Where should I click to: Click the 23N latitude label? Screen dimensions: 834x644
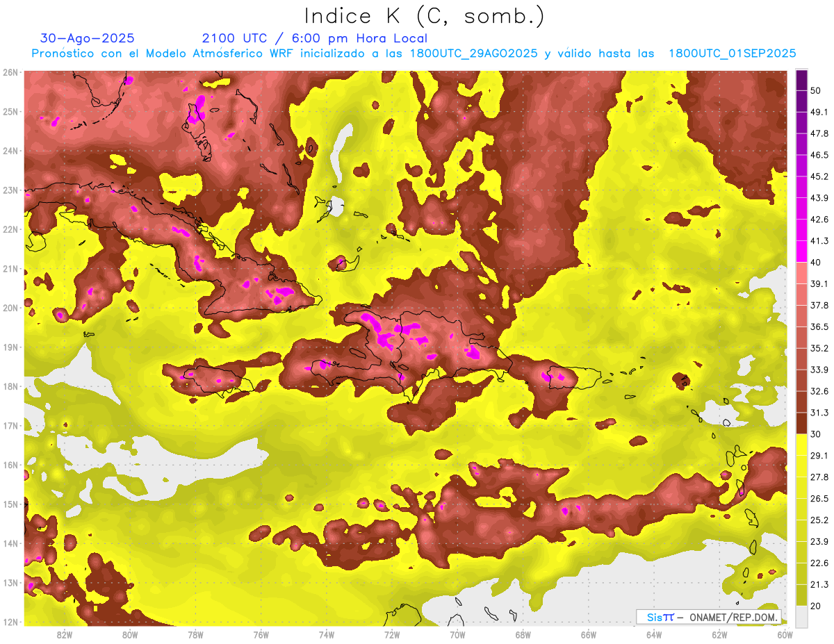(10, 190)
